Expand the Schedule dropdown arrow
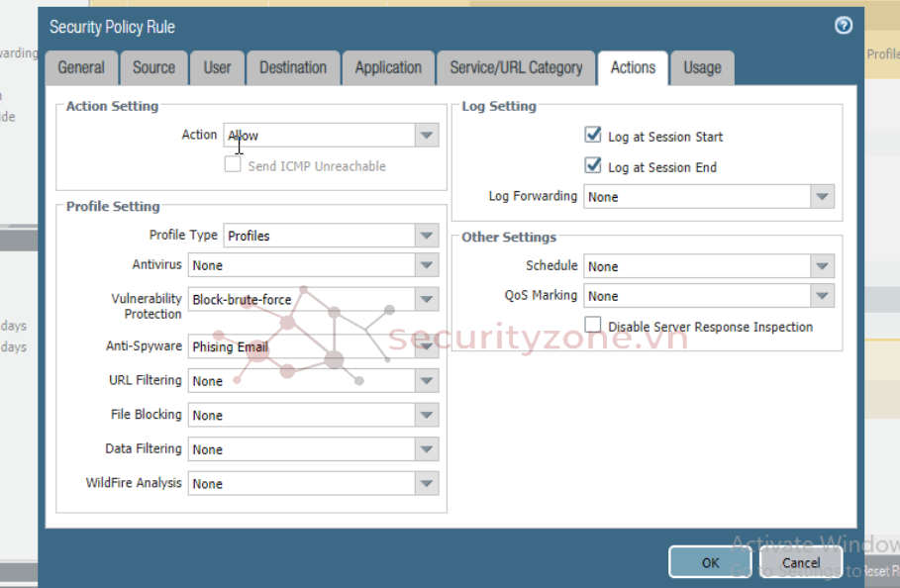This screenshot has width=900, height=588. click(822, 266)
